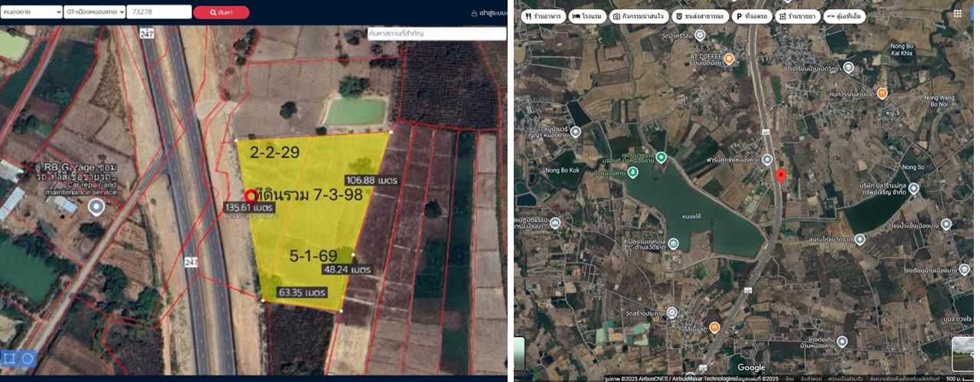Select the ร้านขายยา pharmacy chip
Viewport: 980px width, 382px height.
[x=796, y=16]
